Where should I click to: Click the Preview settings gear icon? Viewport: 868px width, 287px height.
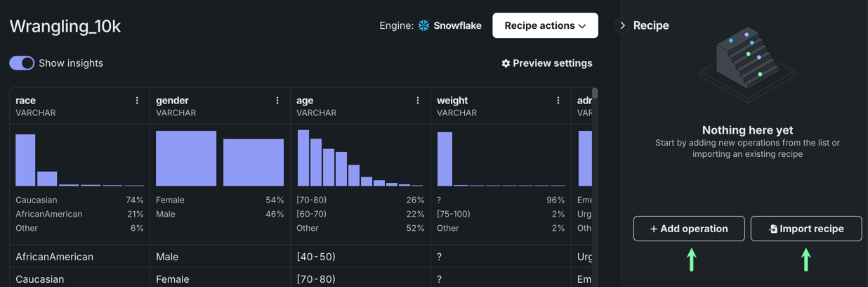point(506,63)
